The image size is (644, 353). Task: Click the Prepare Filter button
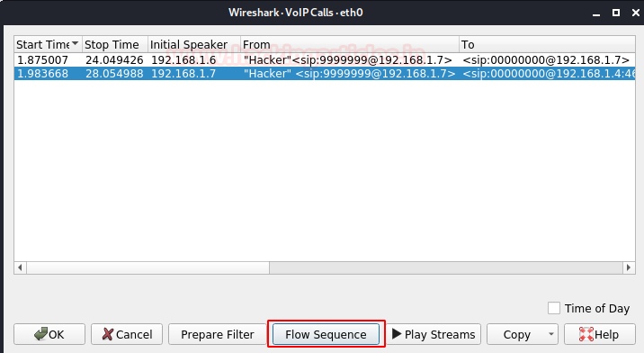(218, 334)
